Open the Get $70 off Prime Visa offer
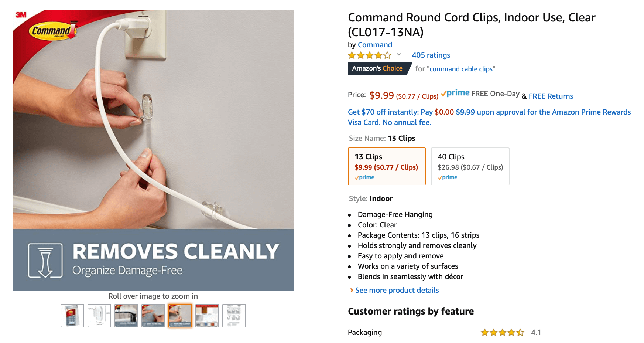Screen dimensions: 644x343 (489, 117)
